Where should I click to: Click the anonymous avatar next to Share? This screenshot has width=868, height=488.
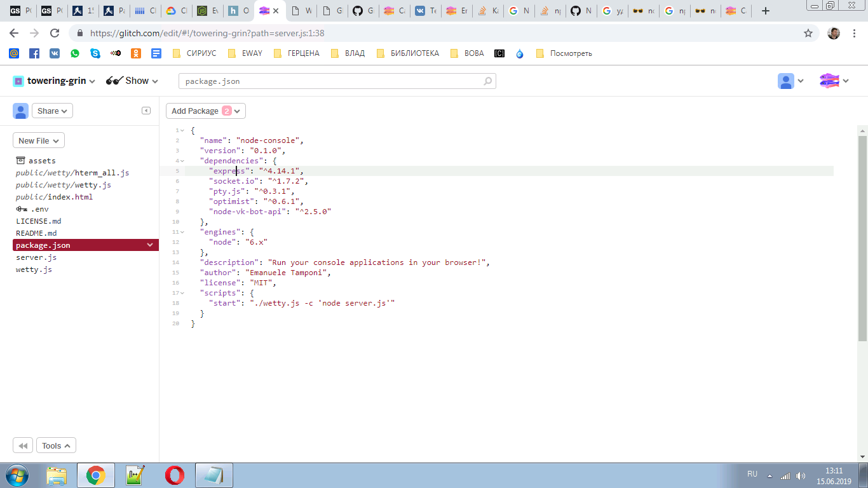(x=20, y=111)
